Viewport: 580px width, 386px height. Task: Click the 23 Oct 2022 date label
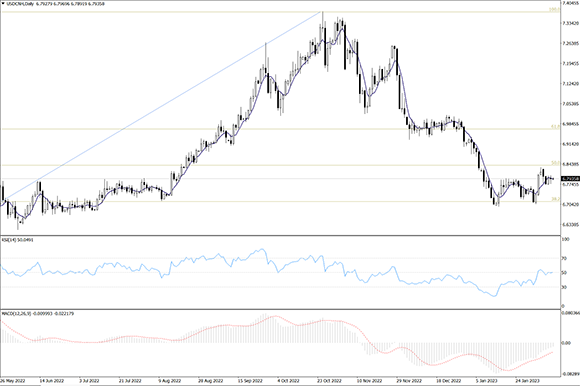[x=329, y=380]
